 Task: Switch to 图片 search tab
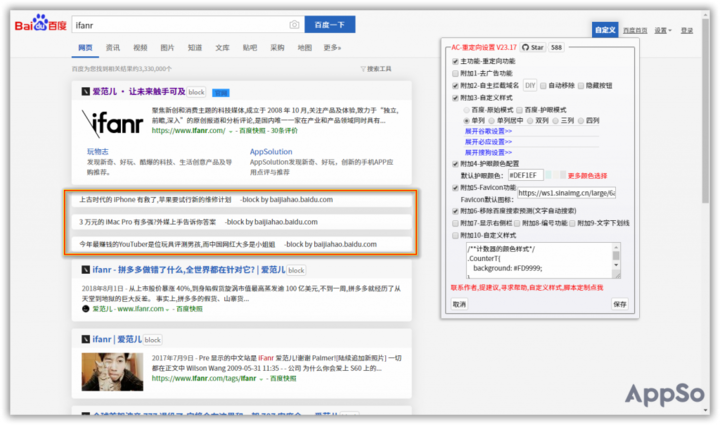(168, 48)
